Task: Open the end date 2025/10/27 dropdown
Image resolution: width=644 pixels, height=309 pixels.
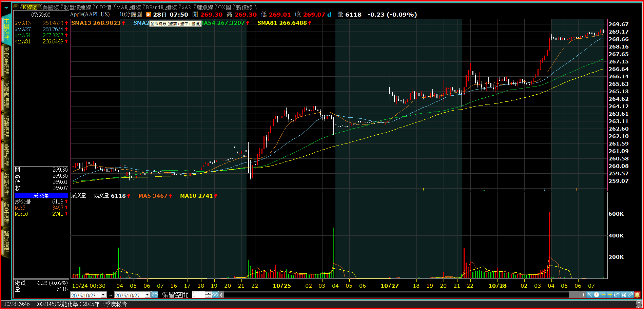Action: click(147, 295)
